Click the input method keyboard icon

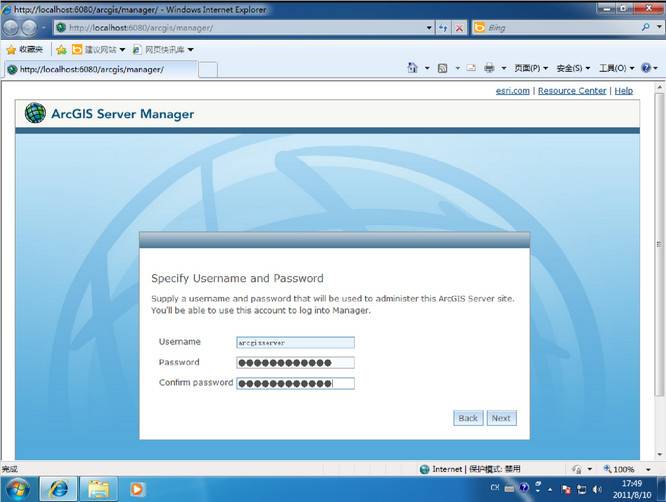509,488
